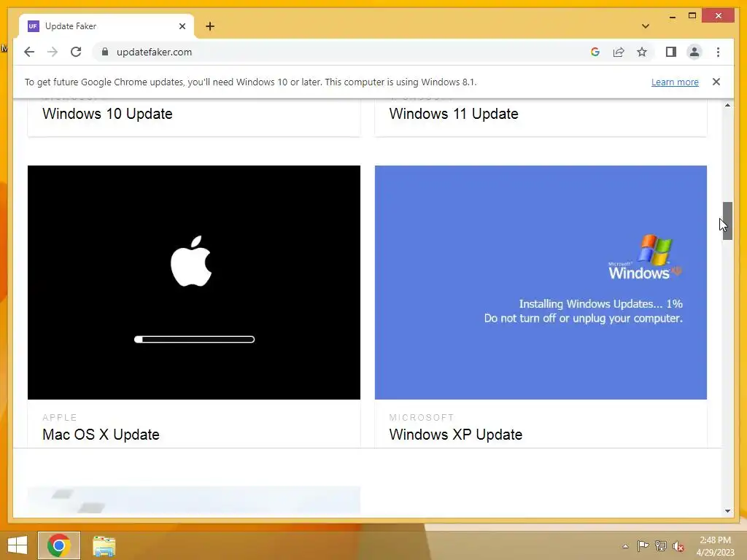View site security lock information
Image resolution: width=747 pixels, height=560 pixels.
click(105, 52)
